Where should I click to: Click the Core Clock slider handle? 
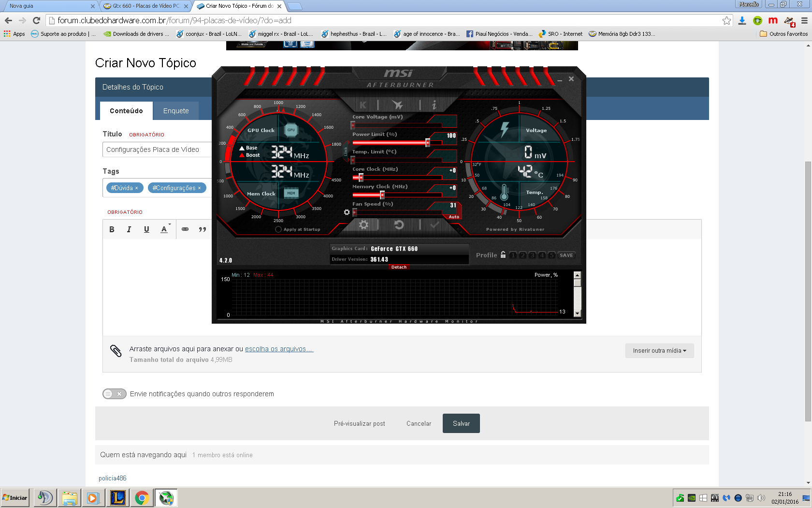click(361, 177)
